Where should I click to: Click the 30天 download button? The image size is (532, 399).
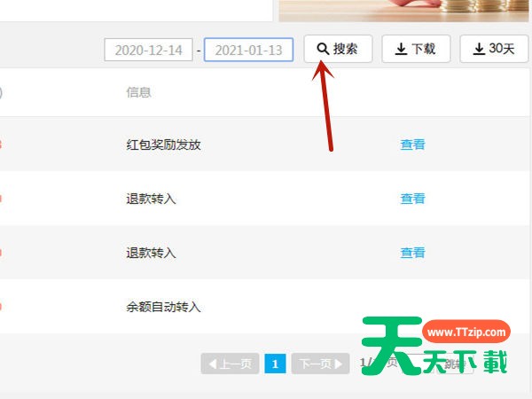(x=494, y=49)
